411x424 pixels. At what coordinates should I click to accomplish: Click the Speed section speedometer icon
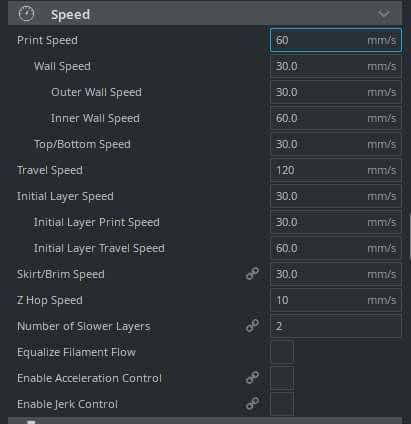click(x=26, y=14)
